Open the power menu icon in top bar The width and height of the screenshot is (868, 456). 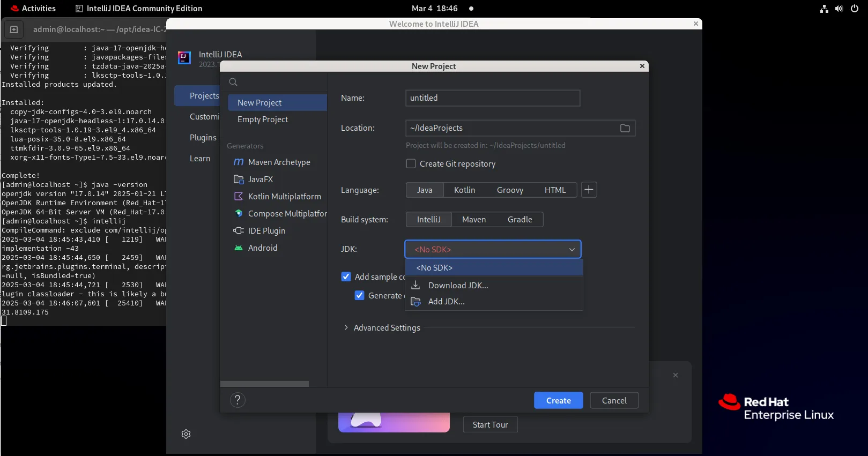[x=855, y=9]
